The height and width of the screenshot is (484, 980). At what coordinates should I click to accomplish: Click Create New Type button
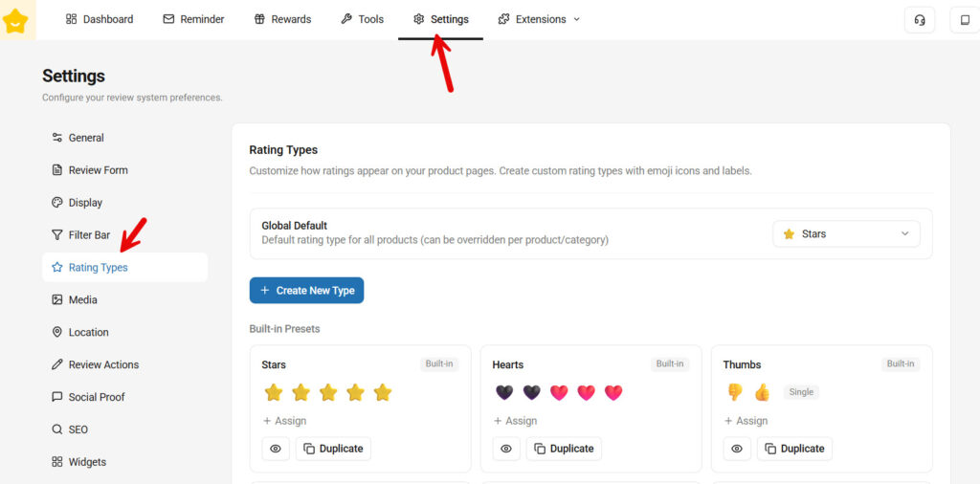coord(306,291)
